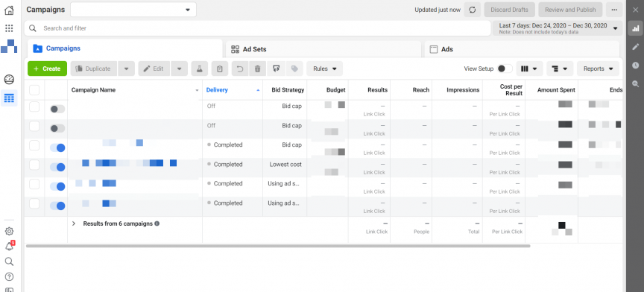Open the date range dropdown Last 7 days
The height and width of the screenshot is (292, 644).
(x=558, y=28)
